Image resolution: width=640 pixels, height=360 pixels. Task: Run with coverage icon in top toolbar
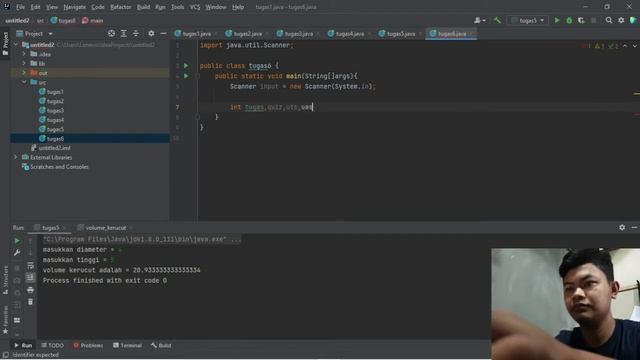(x=581, y=20)
